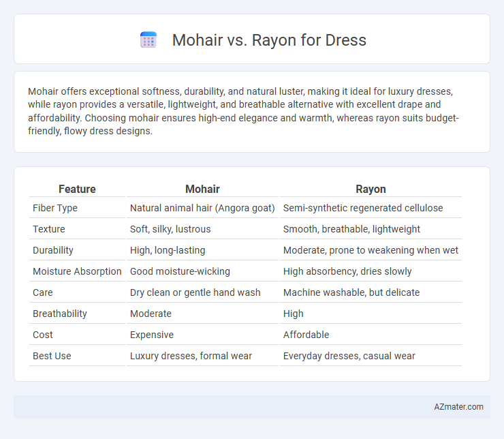
Task: Click 'Everyday dresses, casual wear' cell
Action: (x=349, y=356)
